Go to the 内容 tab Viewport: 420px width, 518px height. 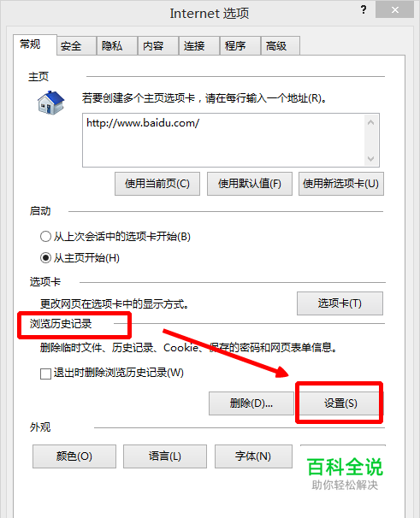(x=158, y=45)
